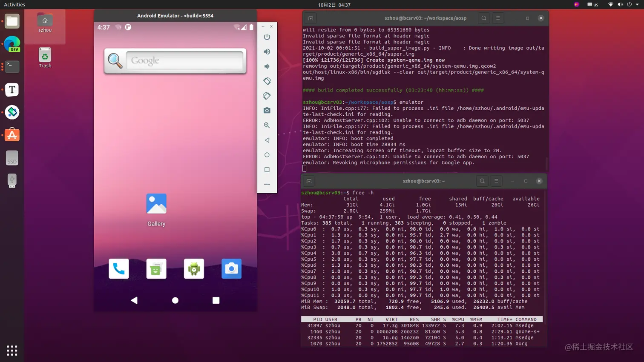Click the Google search field on Android
644x362 pixels.
[x=184, y=61]
